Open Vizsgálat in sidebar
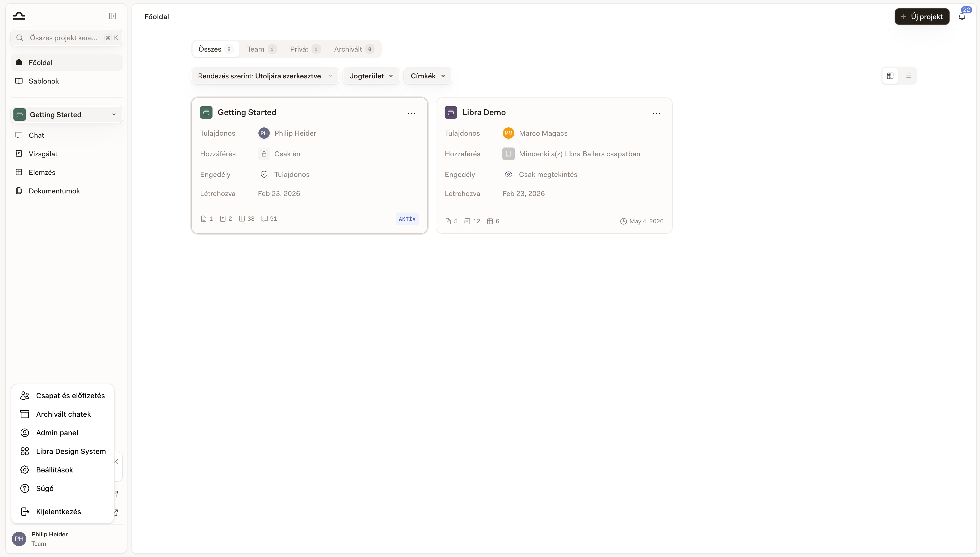 (x=67, y=154)
